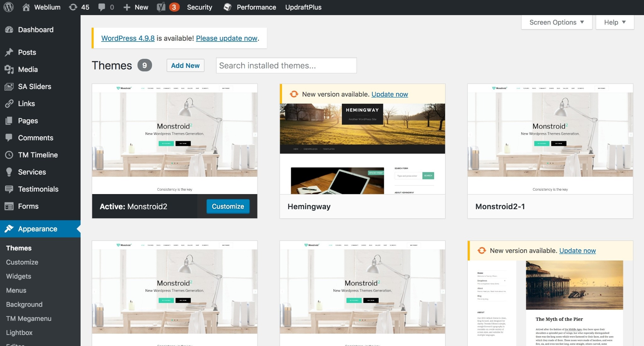Open the Hemingway theme thumbnail

coord(363,148)
